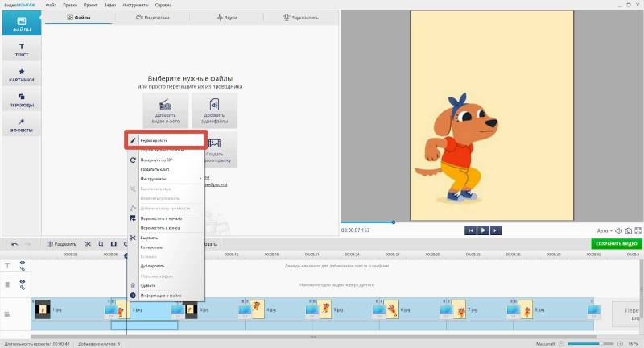
Task: Choose Разделить клип in the context menu
Action: 166,169
